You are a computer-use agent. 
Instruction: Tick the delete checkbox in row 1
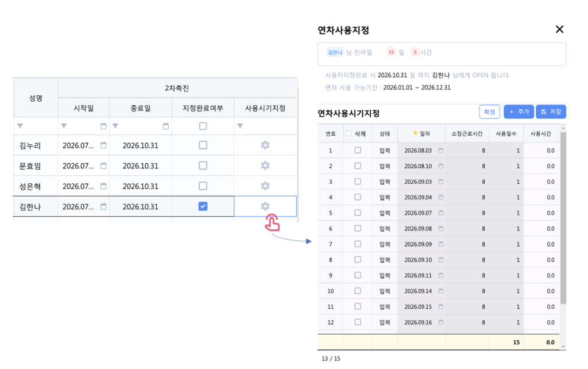358,151
